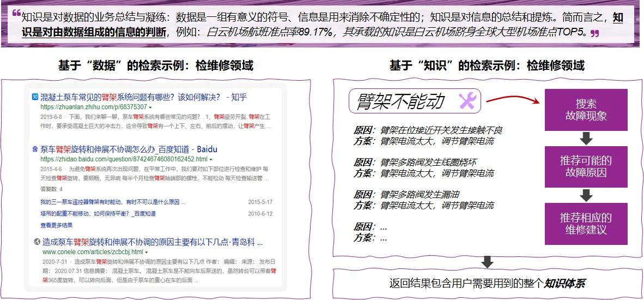Click the bottom box 返回结果包含用户需要用到的整个知识体系

487,284
